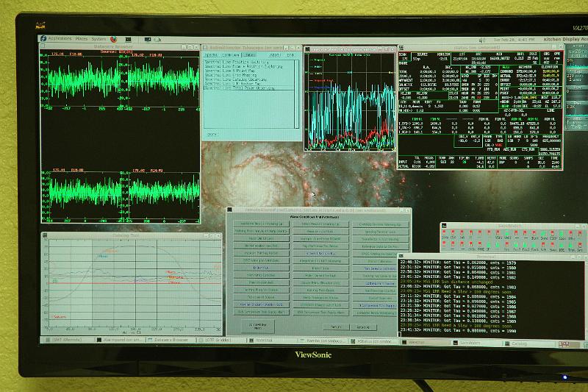Switch to Rambo taskbar entry
Viewport: 588px width, 392px height.
tap(322, 341)
